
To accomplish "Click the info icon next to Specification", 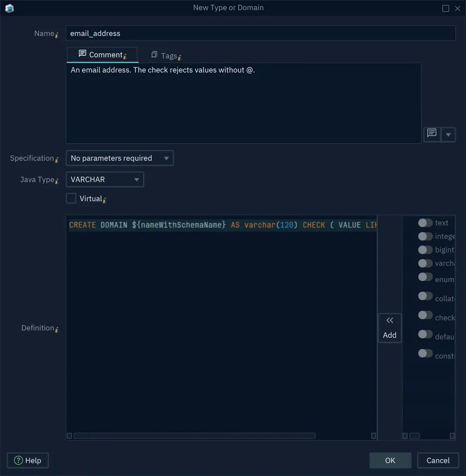I will 57,160.
